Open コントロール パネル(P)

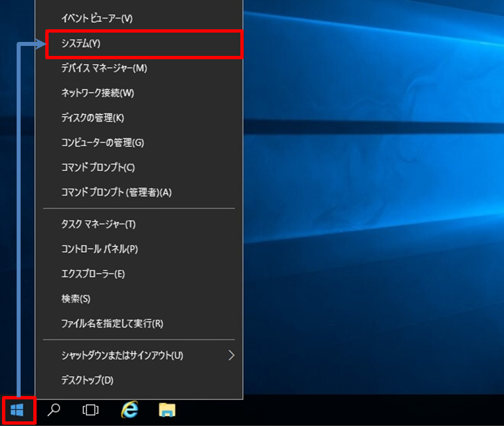139,249
